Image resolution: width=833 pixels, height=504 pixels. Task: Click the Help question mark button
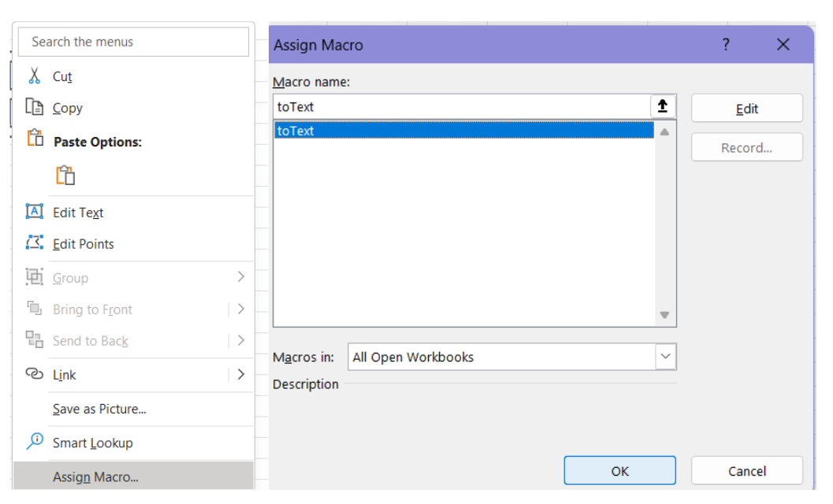click(726, 45)
